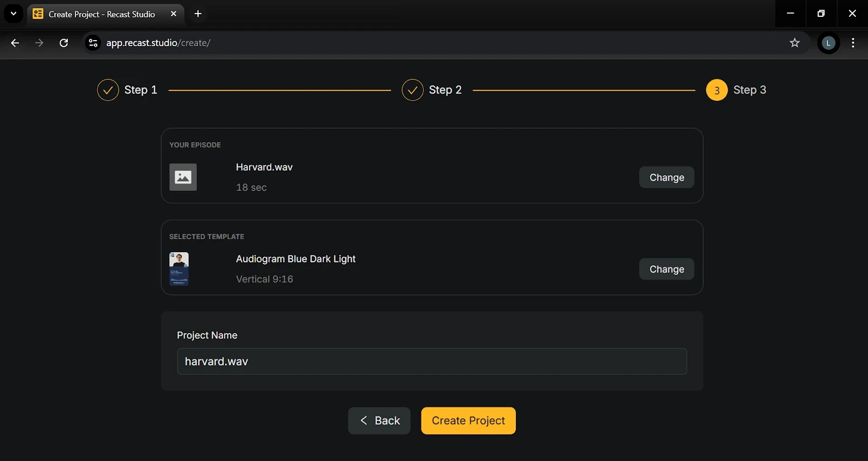Open the browser profile avatar
Viewport: 868px width, 461px height.
tap(828, 43)
